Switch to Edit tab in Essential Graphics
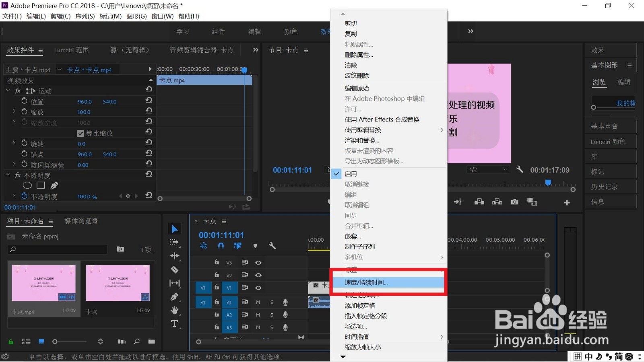This screenshot has width=644, height=362. 624,82
